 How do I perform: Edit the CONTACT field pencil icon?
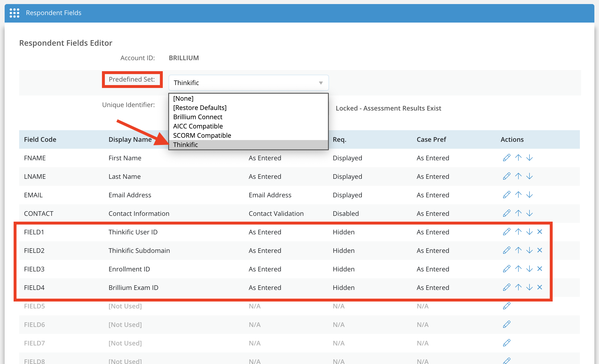[507, 213]
